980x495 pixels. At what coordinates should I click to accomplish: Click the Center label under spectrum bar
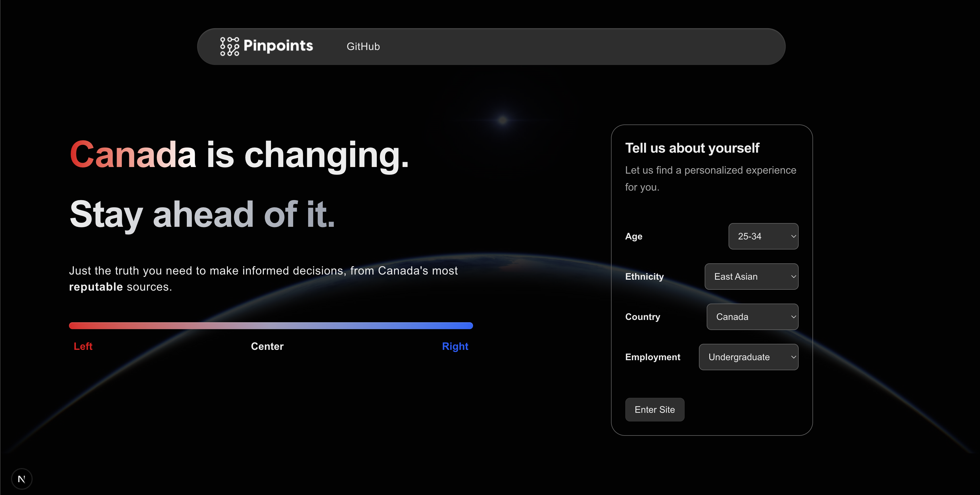[267, 346]
